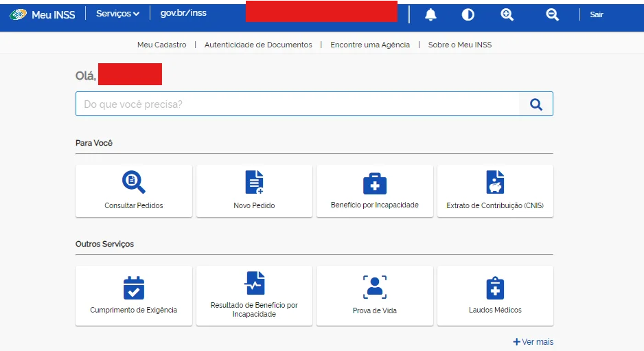The height and width of the screenshot is (351, 644).
Task: Click the Extrato de Contribuição piggy bank icon
Action: [495, 182]
